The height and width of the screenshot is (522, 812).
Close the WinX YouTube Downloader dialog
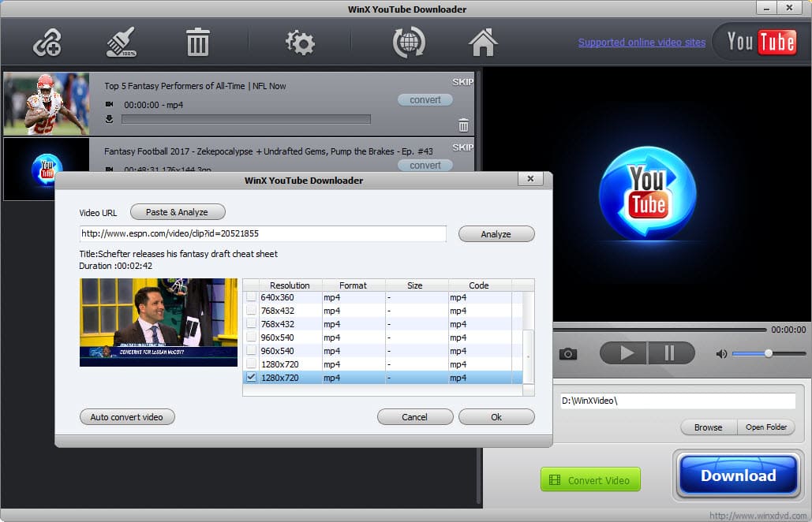[530, 178]
